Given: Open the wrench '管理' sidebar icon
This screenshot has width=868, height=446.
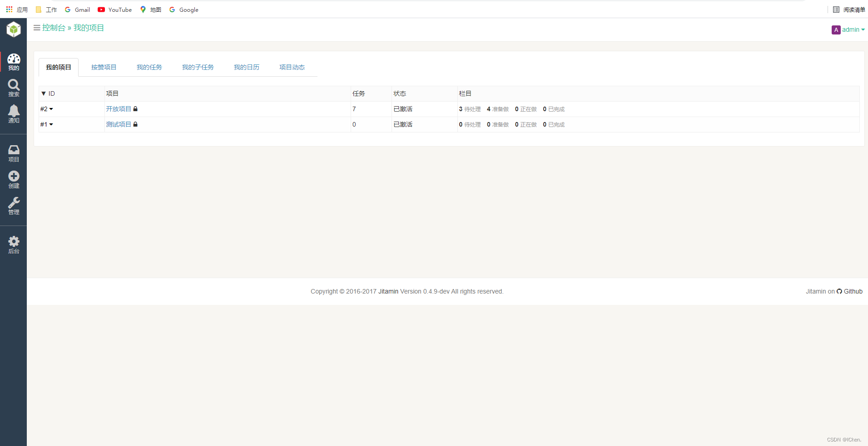Looking at the screenshot, I should [14, 206].
